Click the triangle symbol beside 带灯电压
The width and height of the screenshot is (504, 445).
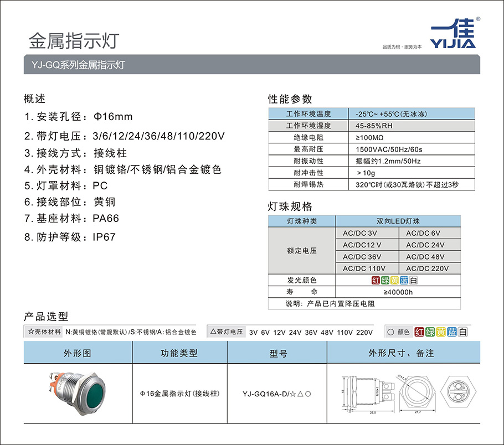213,332
